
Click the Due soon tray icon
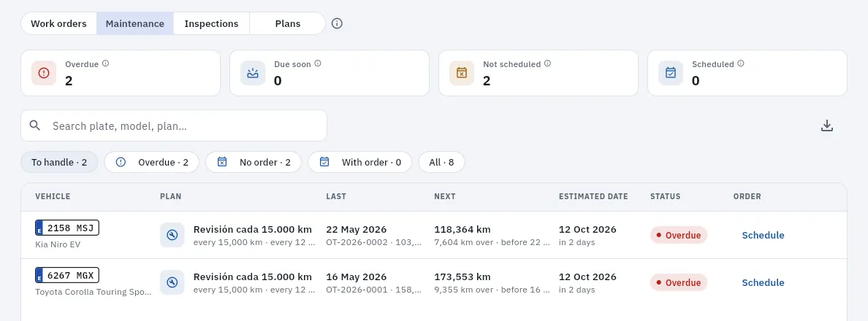point(253,73)
